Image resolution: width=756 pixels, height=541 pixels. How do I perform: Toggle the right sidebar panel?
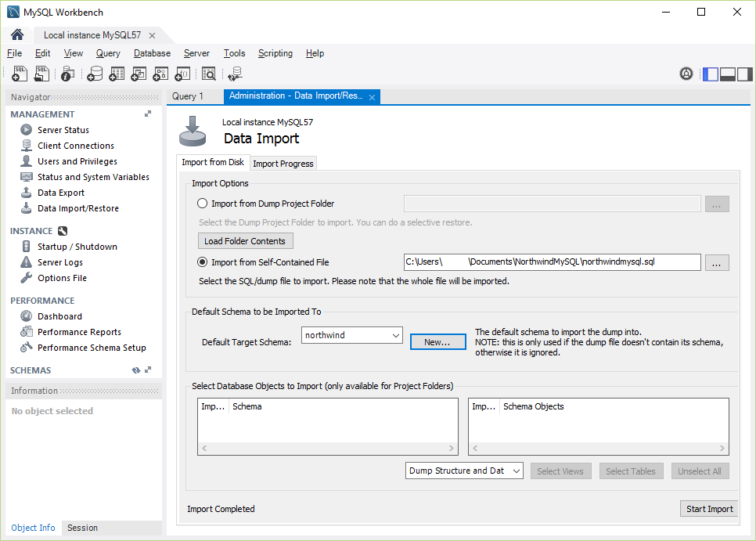[744, 74]
